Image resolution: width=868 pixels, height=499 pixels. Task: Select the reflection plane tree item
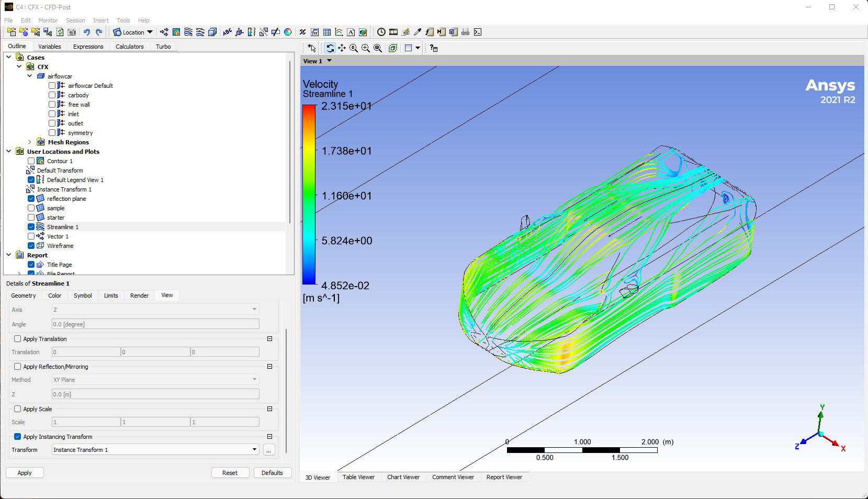point(66,199)
